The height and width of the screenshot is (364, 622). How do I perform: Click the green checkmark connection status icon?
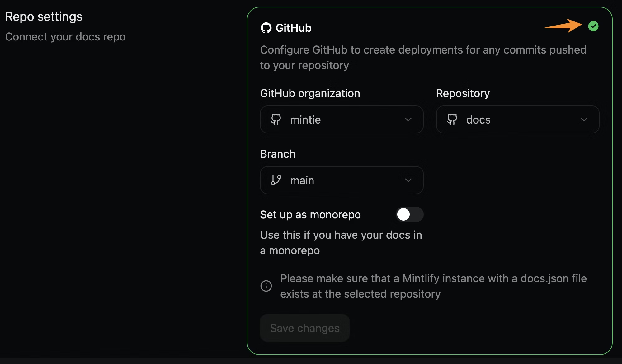(594, 26)
